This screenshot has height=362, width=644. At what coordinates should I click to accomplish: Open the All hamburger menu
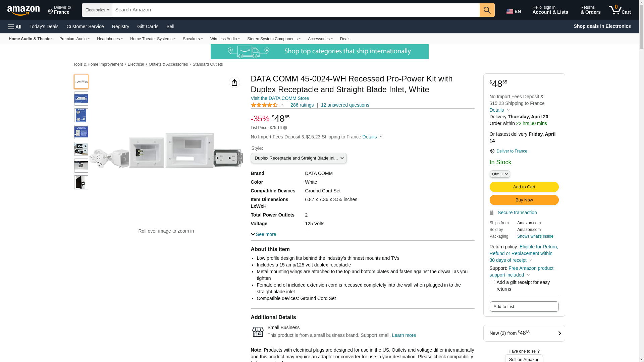click(15, 26)
